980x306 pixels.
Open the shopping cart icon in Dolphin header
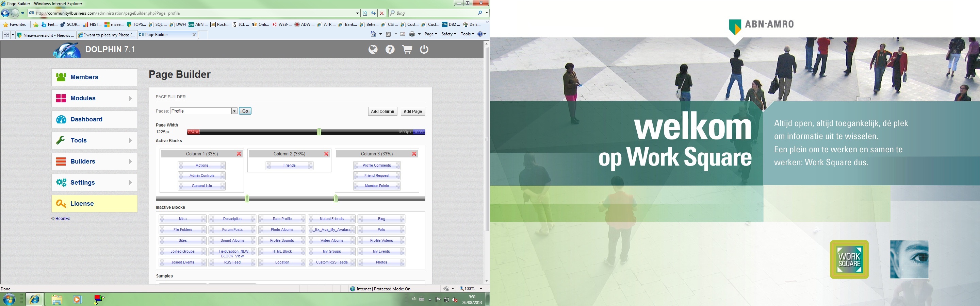pos(407,49)
